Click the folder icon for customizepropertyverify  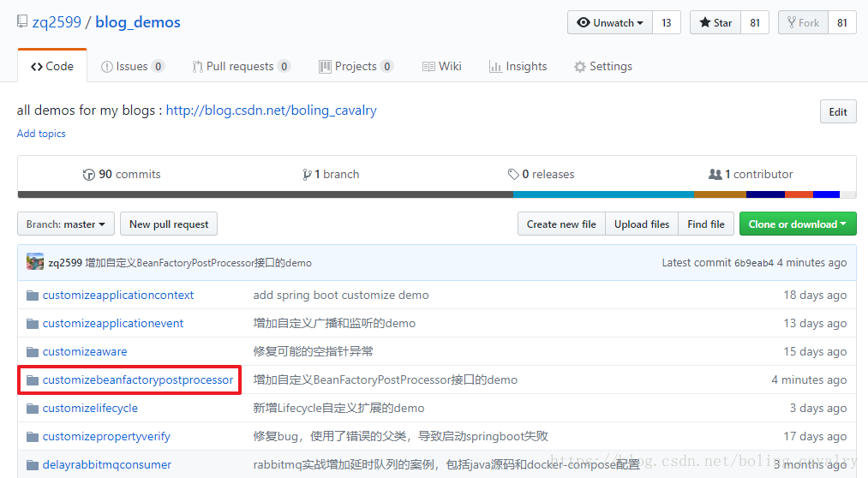click(33, 437)
